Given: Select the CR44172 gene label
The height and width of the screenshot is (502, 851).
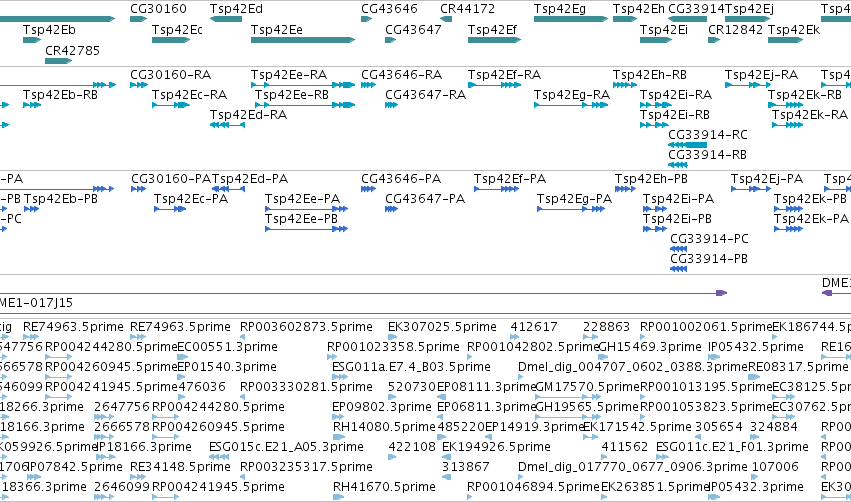Looking at the screenshot, I should click(x=467, y=9).
